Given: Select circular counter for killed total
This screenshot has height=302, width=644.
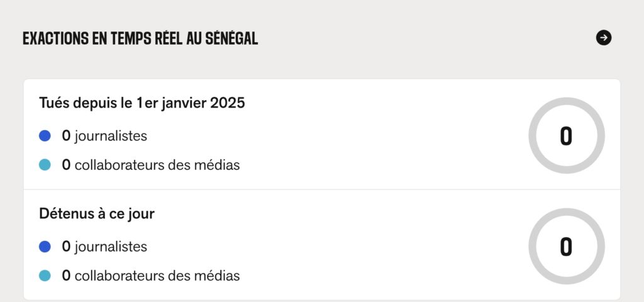Looking at the screenshot, I should point(567,136).
